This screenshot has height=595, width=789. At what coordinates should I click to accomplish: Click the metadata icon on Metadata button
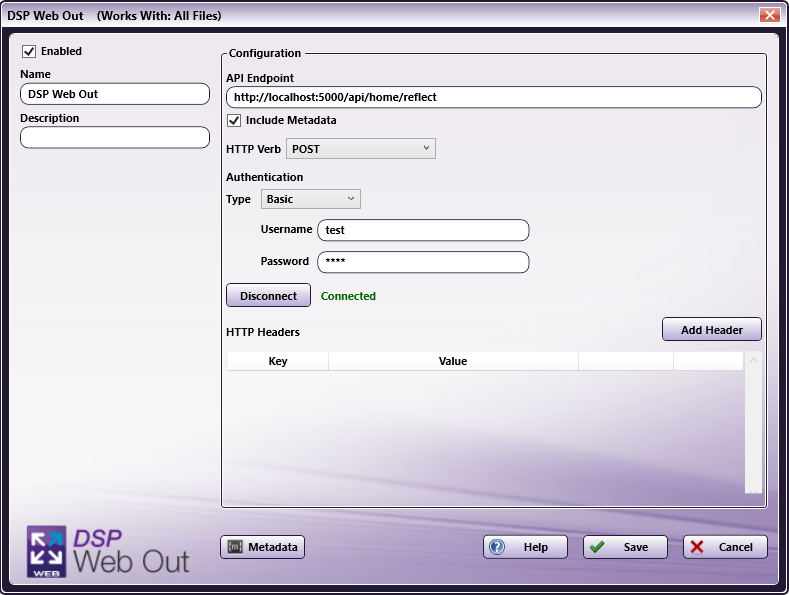click(235, 547)
